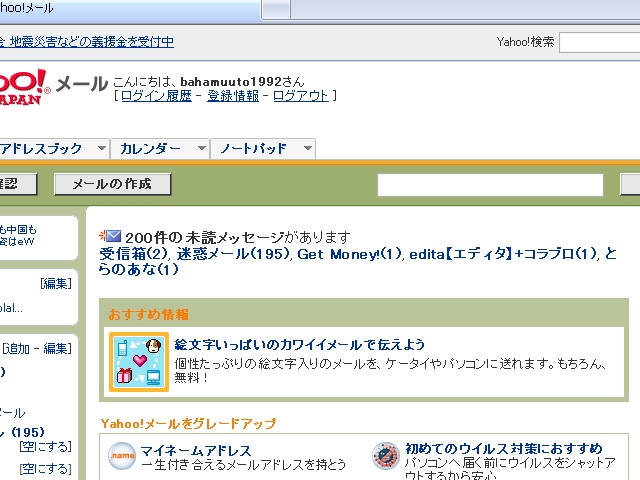Open the 受信箱(2) link
The width and height of the screenshot is (640, 480).
pyautogui.click(x=133, y=254)
